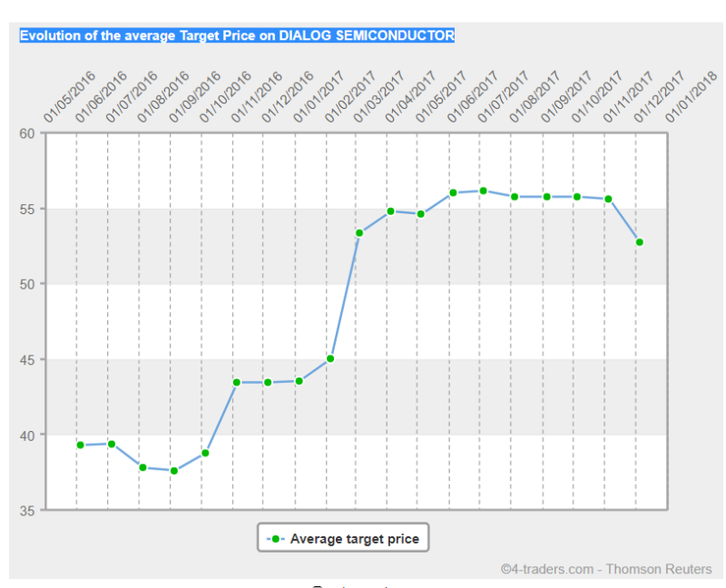Click the 01/04/2017 data point
Screen dimensions: 726x588
pyautogui.click(x=421, y=214)
